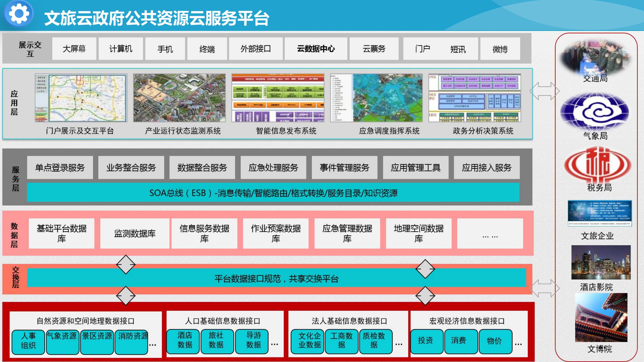The image size is (644, 362).
Task: Select the 酒店影院 night city image
Action: click(601, 262)
